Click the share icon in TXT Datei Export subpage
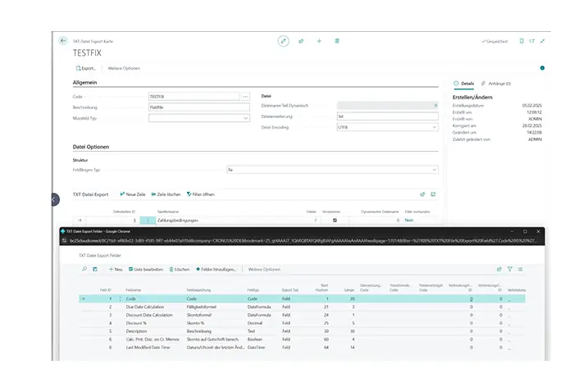The image size is (587, 392). tap(423, 194)
